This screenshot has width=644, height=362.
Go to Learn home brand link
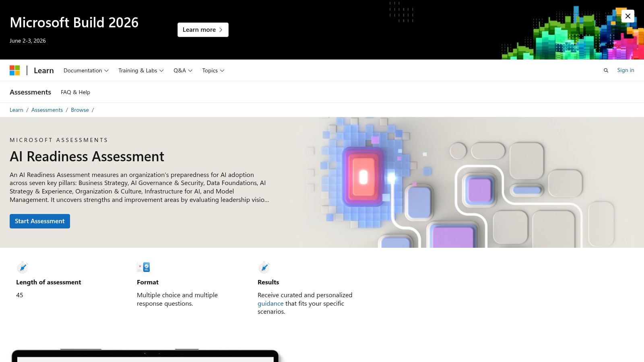[44, 70]
